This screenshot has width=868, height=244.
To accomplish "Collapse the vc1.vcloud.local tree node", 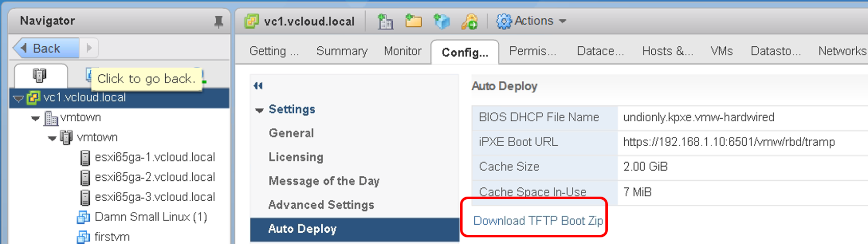I will tap(18, 98).
